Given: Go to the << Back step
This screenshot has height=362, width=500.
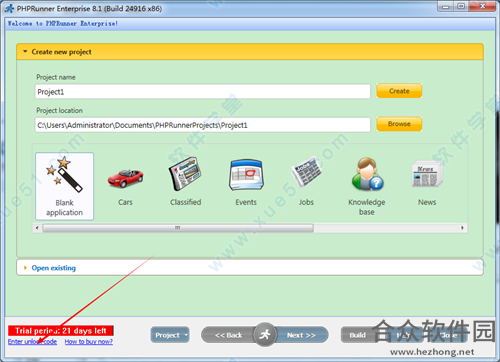Looking at the screenshot, I should [x=228, y=335].
